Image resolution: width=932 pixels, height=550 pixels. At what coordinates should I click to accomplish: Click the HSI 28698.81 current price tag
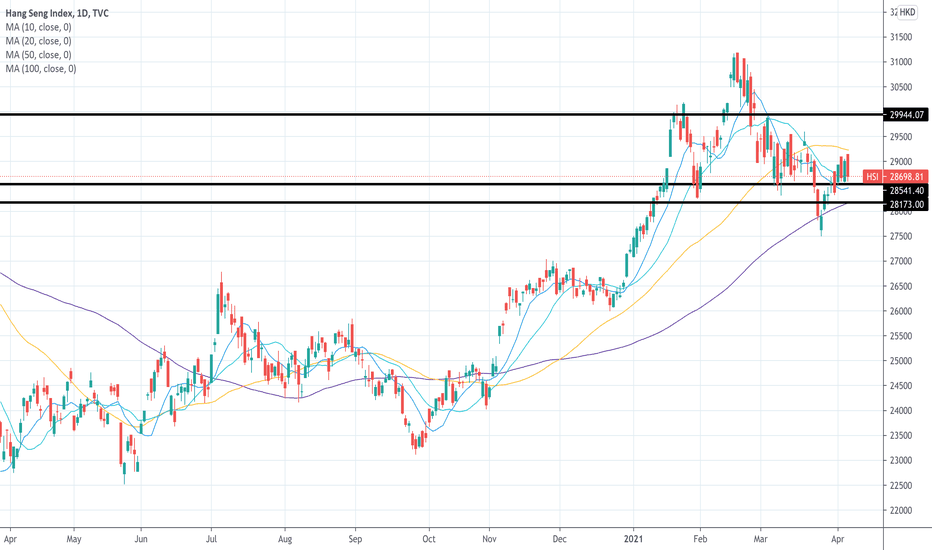896,177
